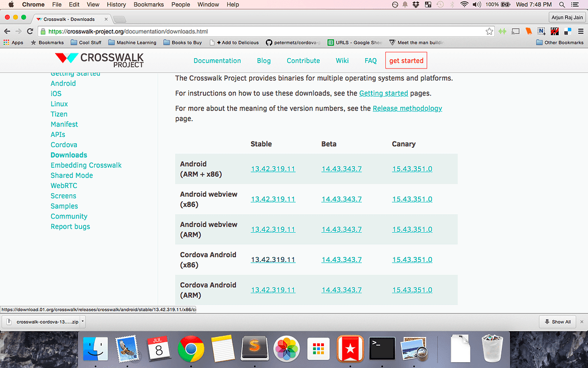The width and height of the screenshot is (588, 368).
Task: Open the Apps shortcut in bookmarks bar
Action: click(x=13, y=43)
